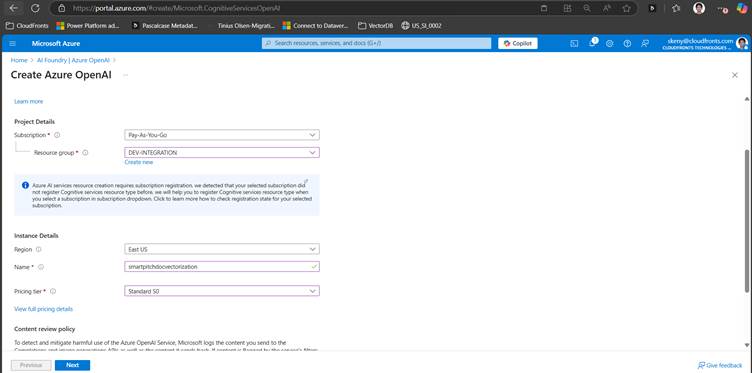Screen dimensions: 752x373
Task: Focus the Search resources, services, and docs box
Action: pos(376,44)
